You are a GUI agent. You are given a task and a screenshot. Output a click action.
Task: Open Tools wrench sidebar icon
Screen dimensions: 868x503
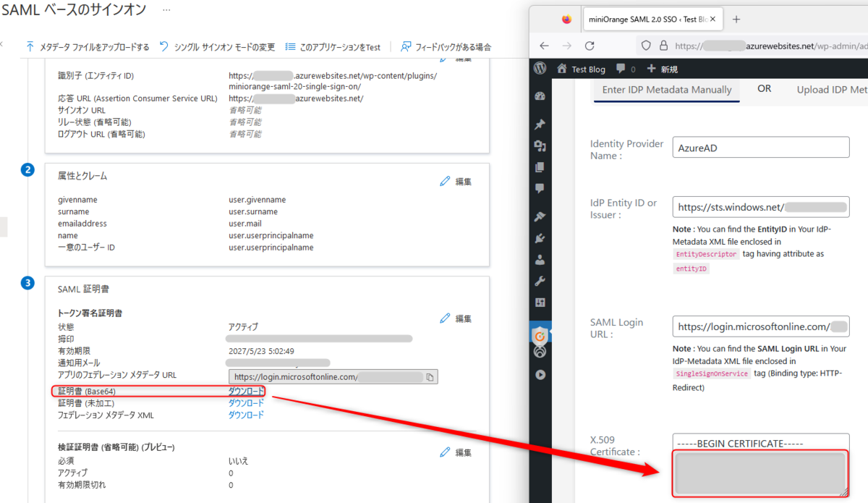pos(540,281)
